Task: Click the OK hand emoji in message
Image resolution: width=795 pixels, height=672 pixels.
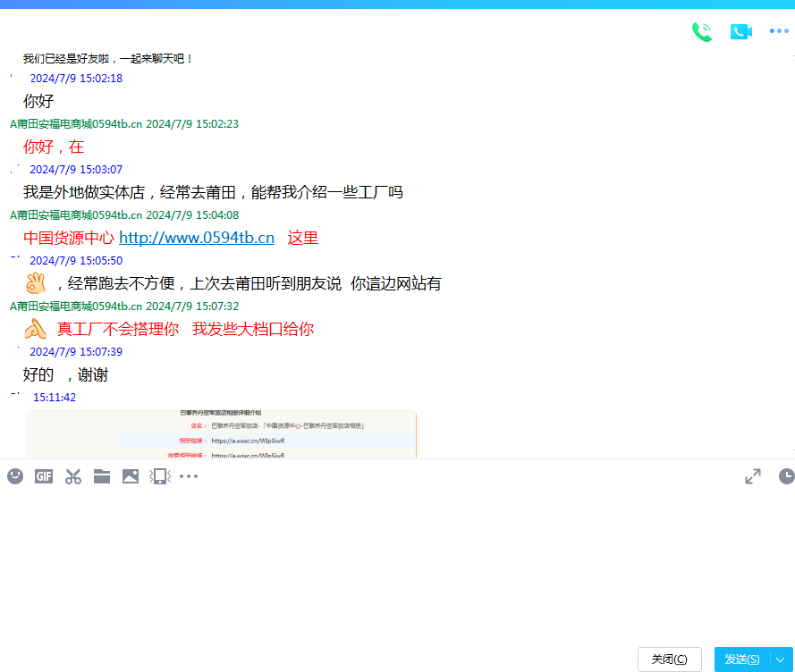Action: coord(36,283)
